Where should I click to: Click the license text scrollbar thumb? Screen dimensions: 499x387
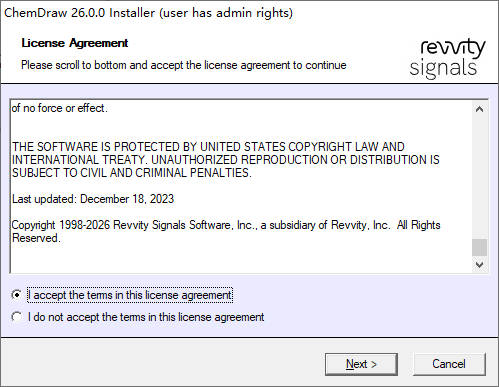click(x=480, y=248)
